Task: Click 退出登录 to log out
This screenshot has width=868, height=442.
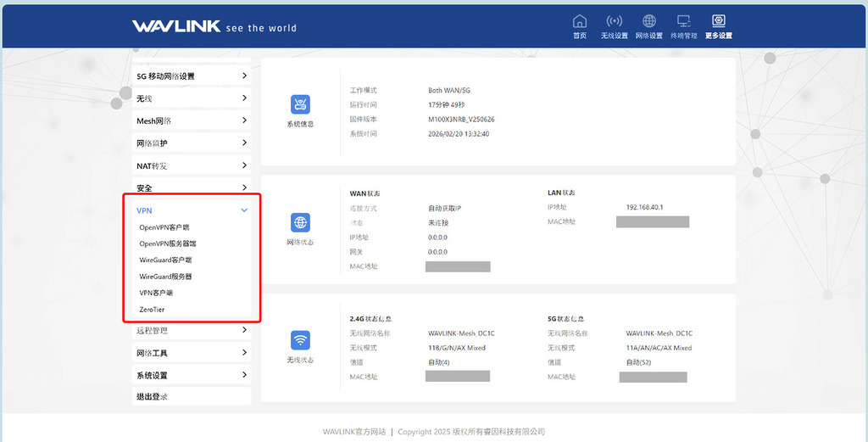Action: (x=153, y=396)
